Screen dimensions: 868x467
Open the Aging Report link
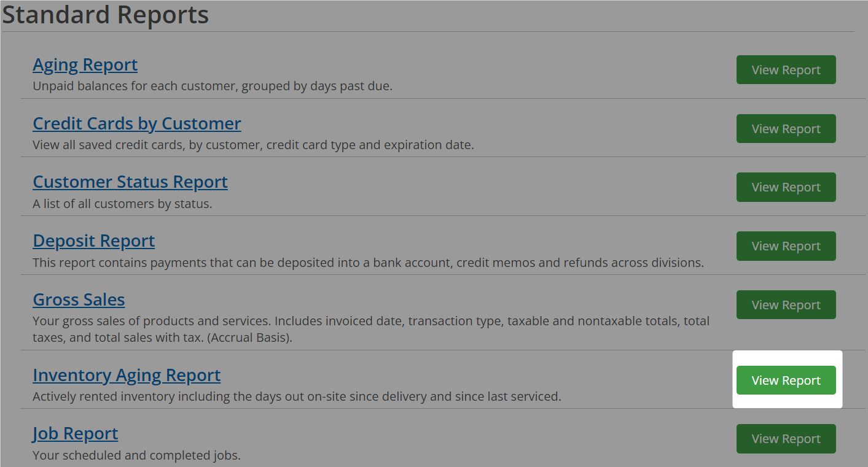85,64
